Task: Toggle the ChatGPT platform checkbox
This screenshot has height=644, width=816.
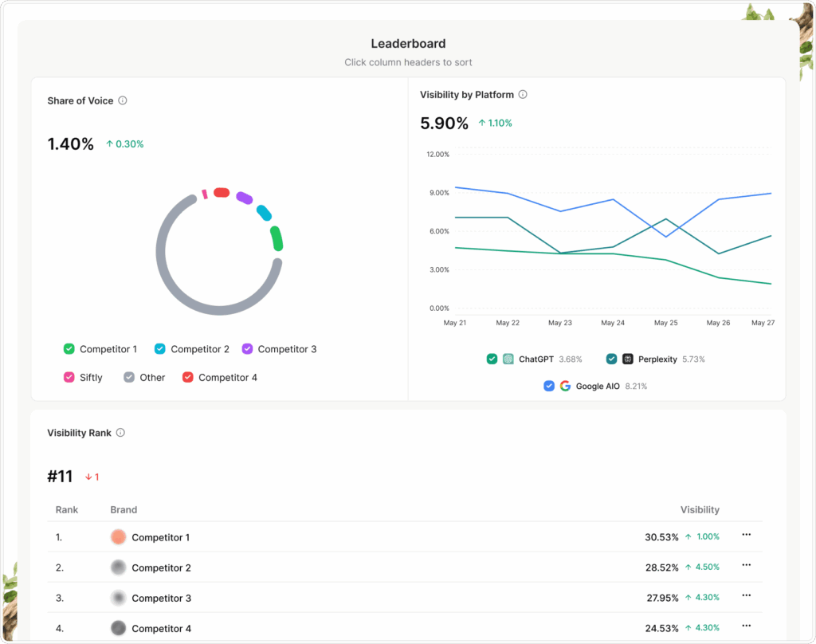Action: pyautogui.click(x=492, y=359)
